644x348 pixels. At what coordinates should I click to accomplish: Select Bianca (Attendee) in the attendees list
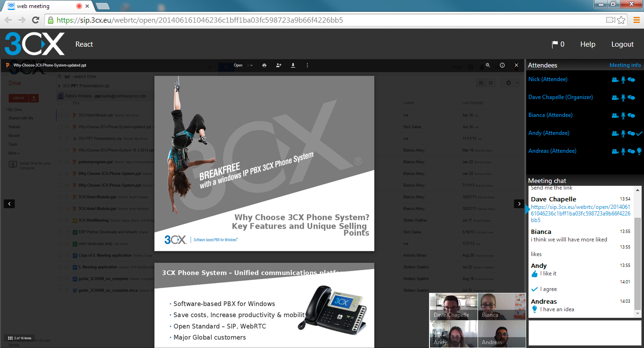coord(550,115)
